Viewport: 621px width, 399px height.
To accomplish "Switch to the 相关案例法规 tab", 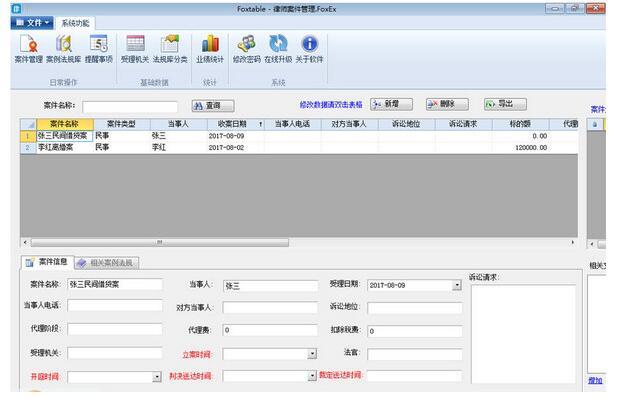I will 107,263.
